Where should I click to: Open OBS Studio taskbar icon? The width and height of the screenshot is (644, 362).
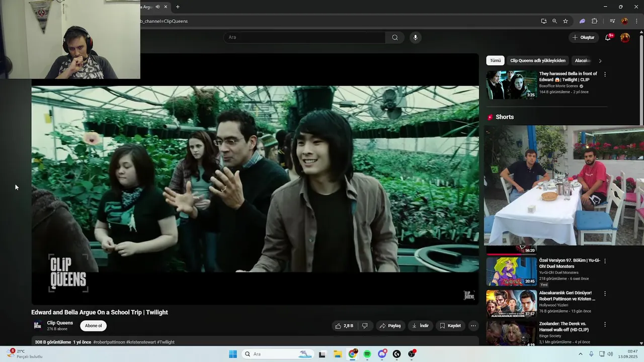[412, 354]
